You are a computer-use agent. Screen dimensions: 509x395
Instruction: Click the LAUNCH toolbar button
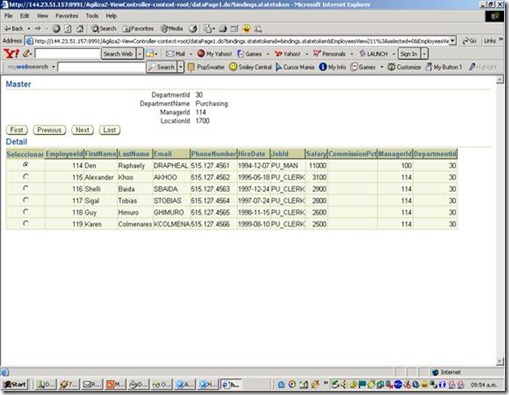pos(373,54)
